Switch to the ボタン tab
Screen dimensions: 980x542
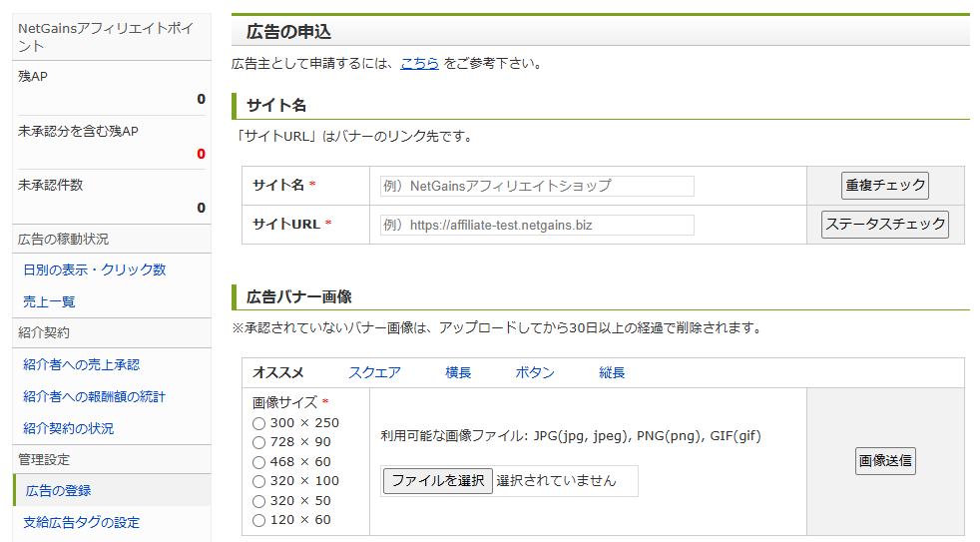(535, 372)
